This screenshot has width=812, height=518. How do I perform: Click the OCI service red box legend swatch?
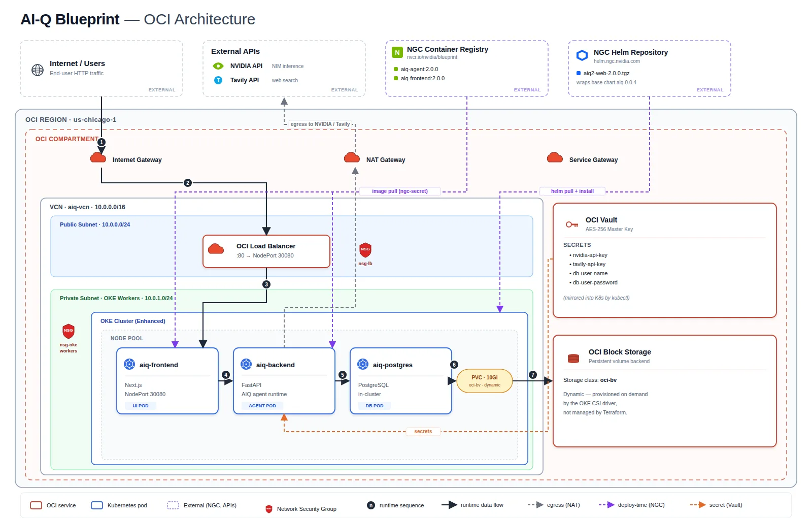pos(36,505)
